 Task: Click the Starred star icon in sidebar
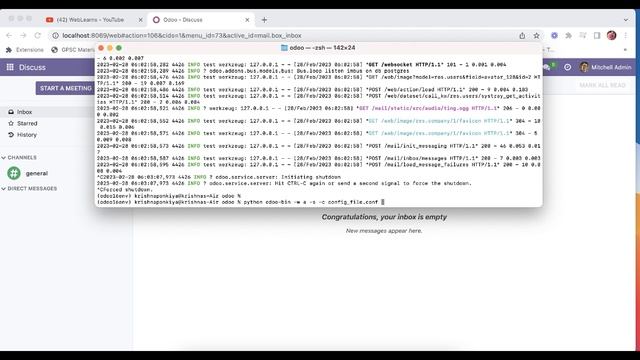[11, 123]
